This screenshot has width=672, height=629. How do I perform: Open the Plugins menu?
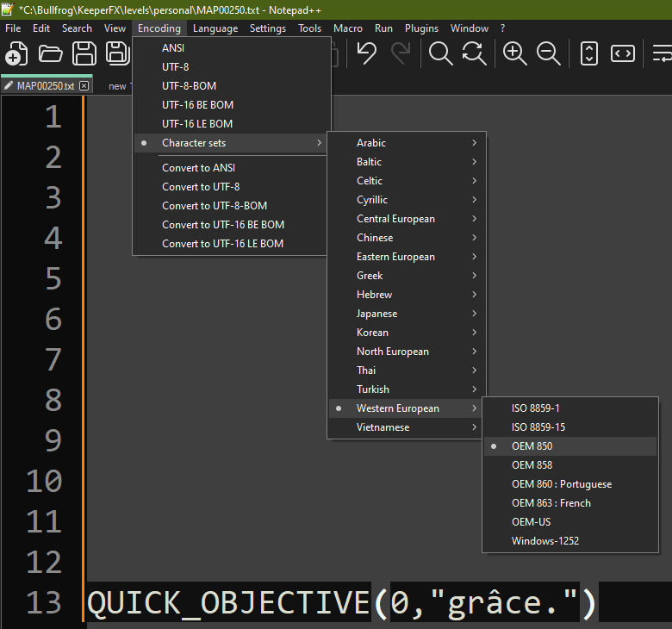[x=421, y=28]
